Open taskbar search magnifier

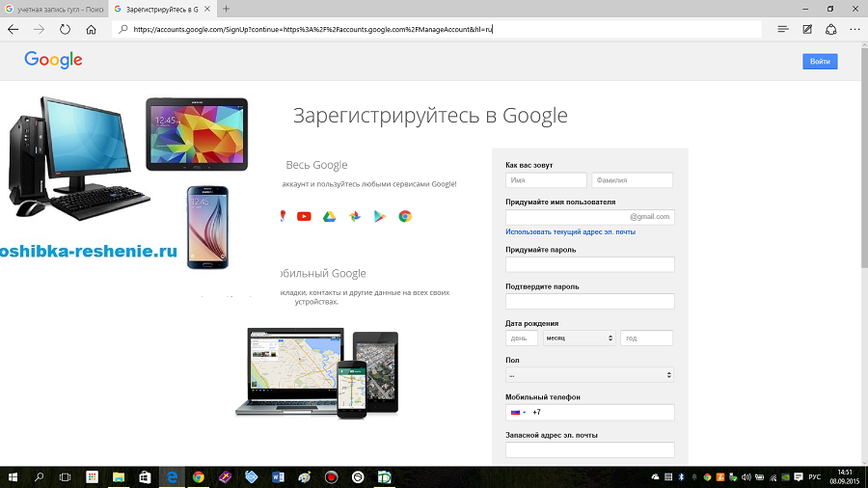click(x=39, y=477)
